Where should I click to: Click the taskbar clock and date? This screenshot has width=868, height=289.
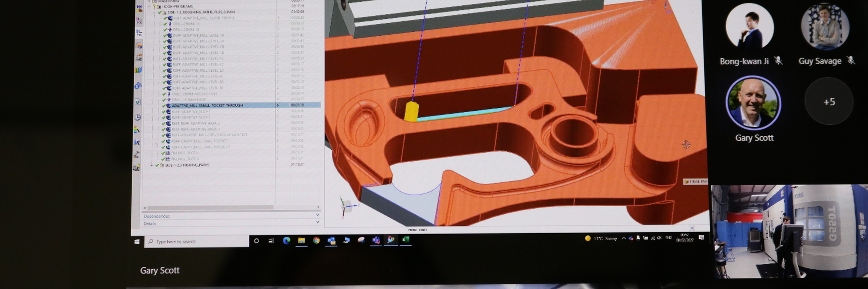tap(684, 237)
